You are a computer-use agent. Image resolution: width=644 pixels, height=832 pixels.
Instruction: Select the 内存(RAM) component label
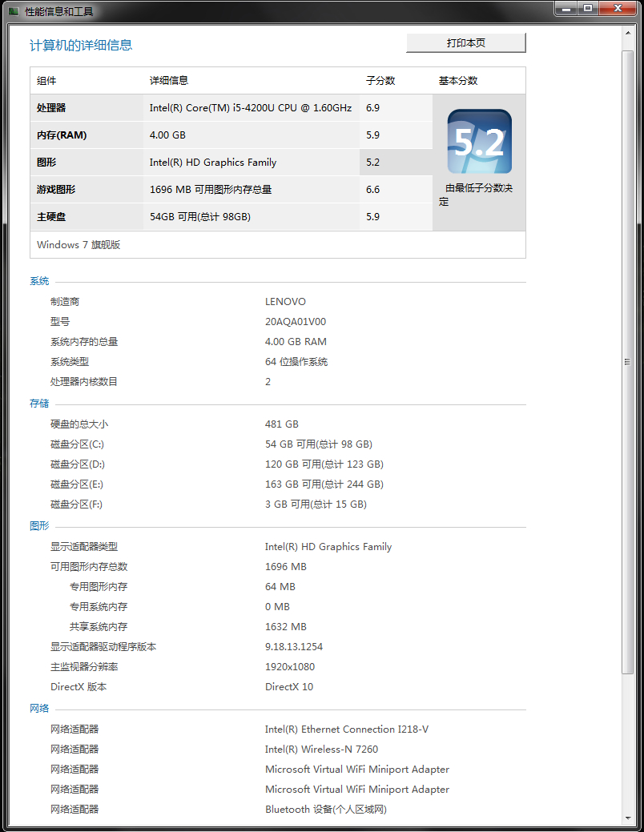click(x=62, y=135)
